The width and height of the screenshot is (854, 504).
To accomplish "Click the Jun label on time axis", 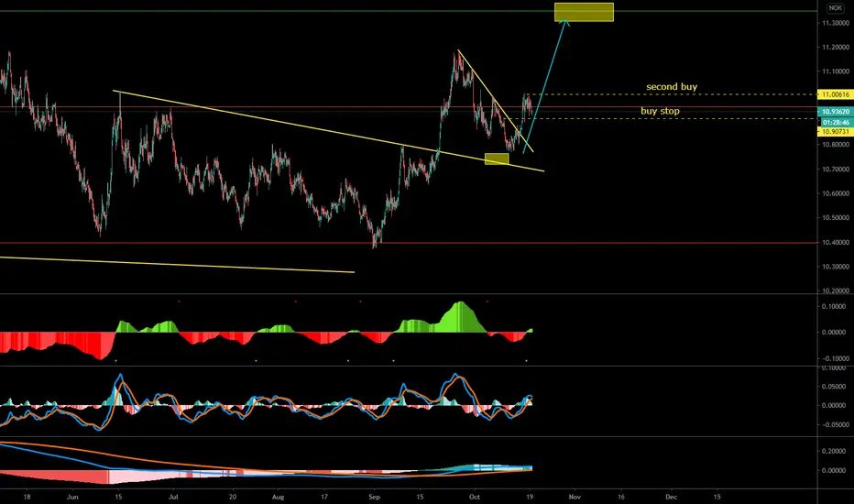I will pyautogui.click(x=72, y=497).
